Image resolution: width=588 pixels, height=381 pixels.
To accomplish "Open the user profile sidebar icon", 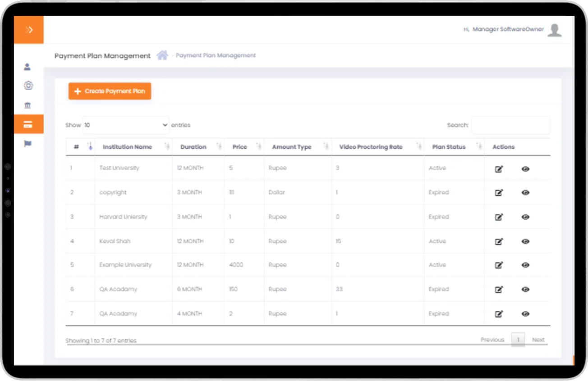I will 28,67.
